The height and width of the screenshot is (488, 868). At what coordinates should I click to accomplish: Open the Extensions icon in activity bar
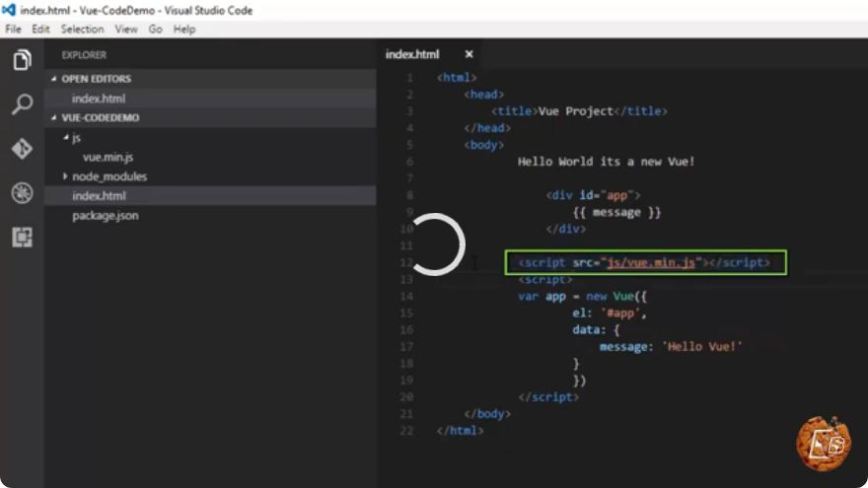tap(22, 238)
